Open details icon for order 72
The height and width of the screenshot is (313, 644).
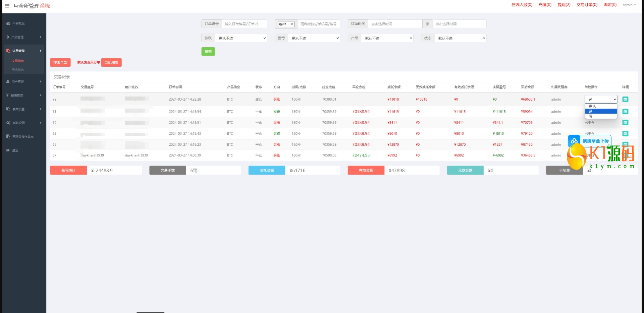click(x=625, y=99)
